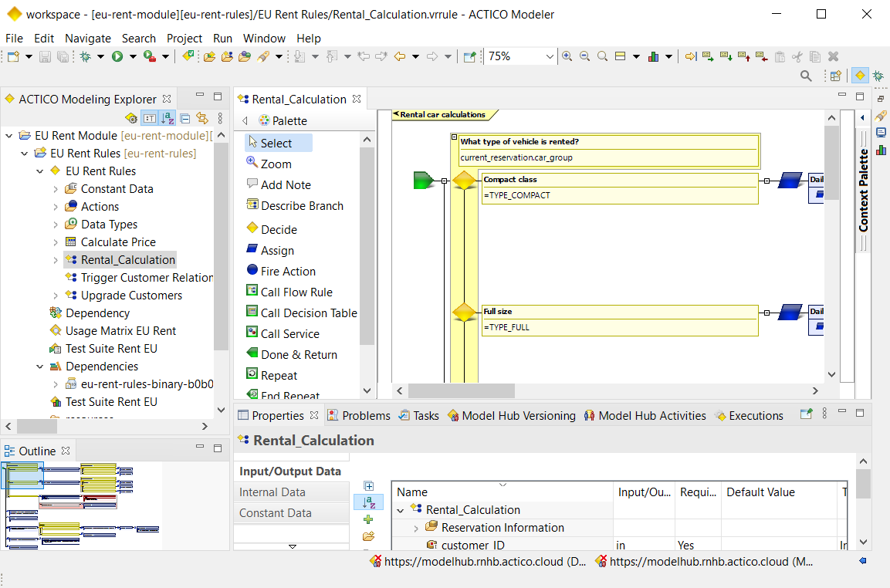This screenshot has height=588, width=890.
Task: Click the green Run button in toolbar
Action: [117, 56]
